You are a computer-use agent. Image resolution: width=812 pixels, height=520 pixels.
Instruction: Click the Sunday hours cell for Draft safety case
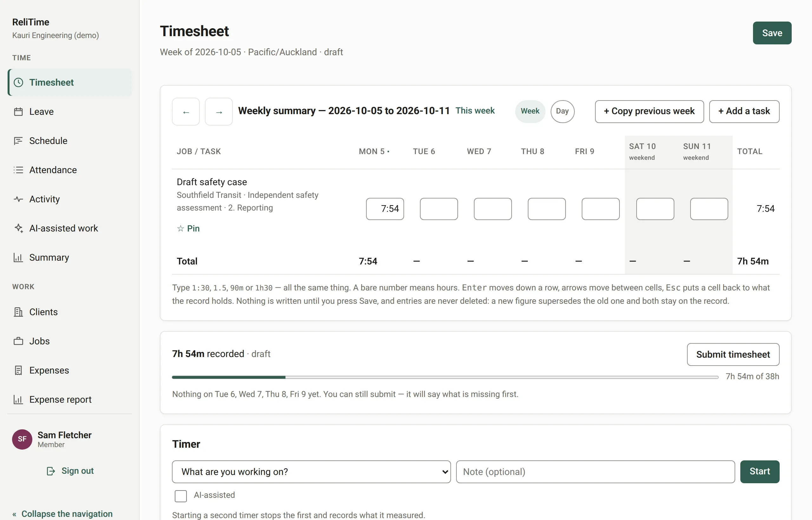click(x=709, y=209)
